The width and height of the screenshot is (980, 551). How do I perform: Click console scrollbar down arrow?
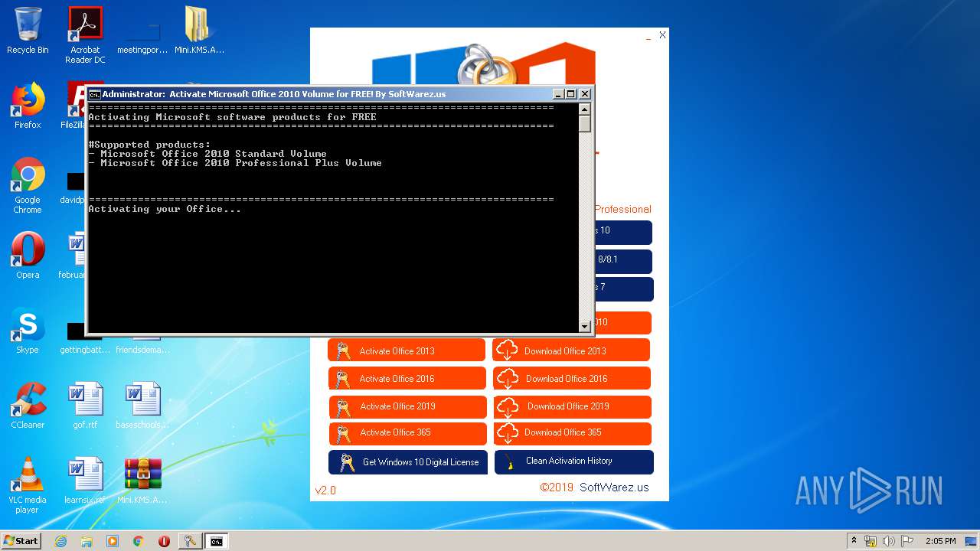tap(585, 326)
